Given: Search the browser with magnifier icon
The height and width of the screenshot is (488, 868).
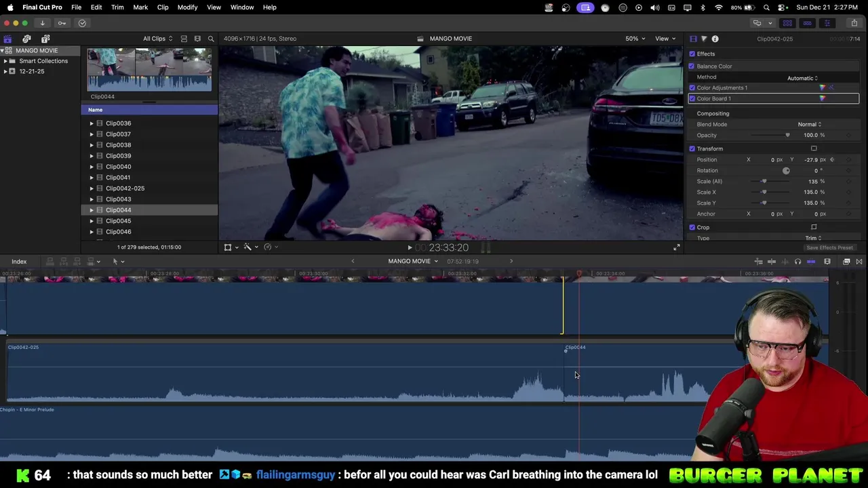Looking at the screenshot, I should [x=211, y=39].
